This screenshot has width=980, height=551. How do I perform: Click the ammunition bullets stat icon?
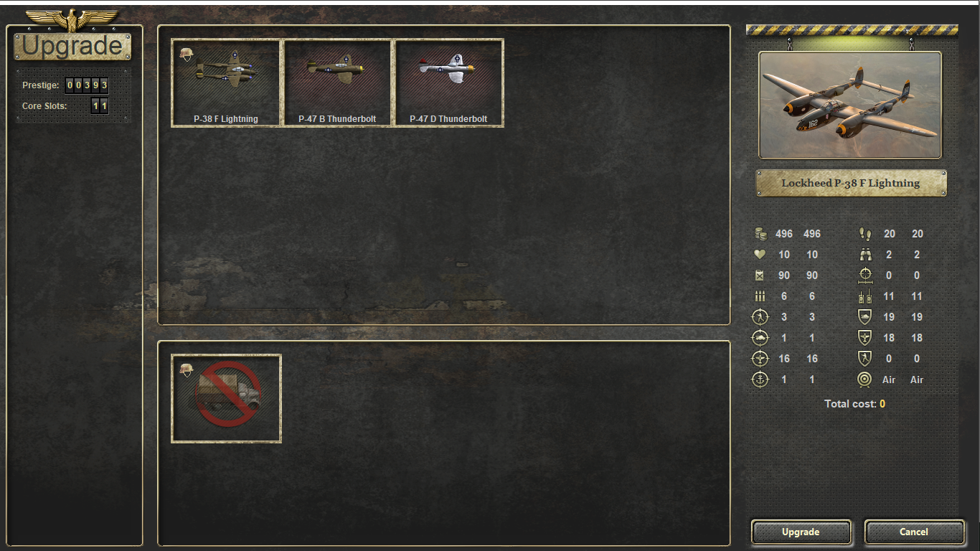[760, 296]
